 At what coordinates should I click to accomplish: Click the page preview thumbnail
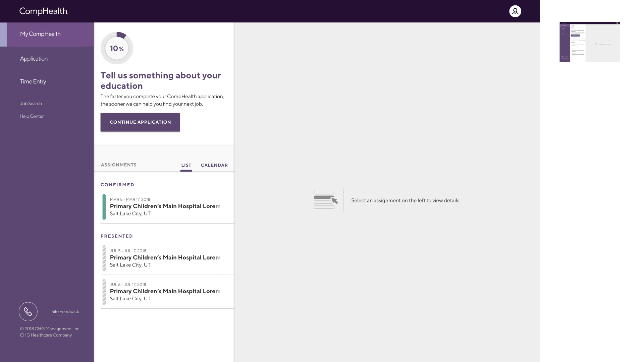pos(590,42)
